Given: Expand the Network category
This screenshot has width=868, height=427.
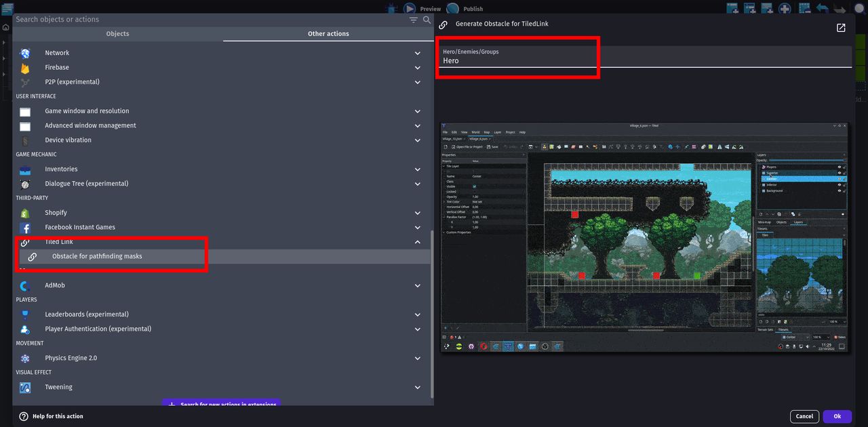Looking at the screenshot, I should (x=418, y=53).
